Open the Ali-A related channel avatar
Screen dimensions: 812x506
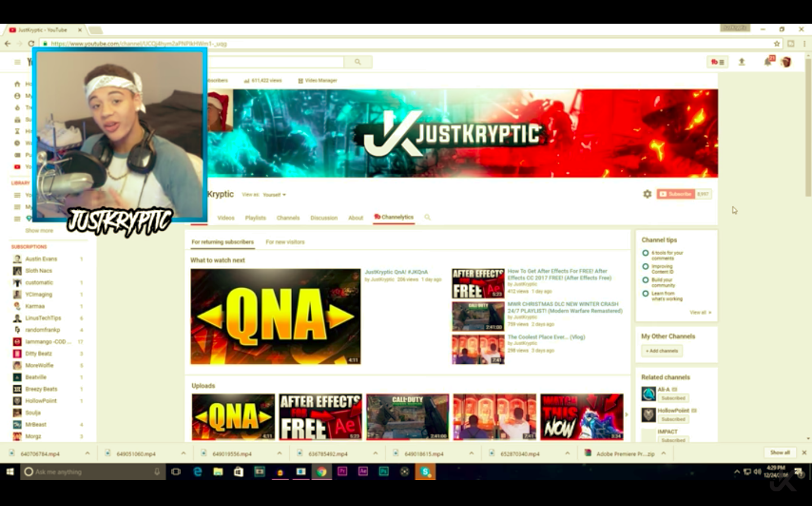tap(648, 394)
